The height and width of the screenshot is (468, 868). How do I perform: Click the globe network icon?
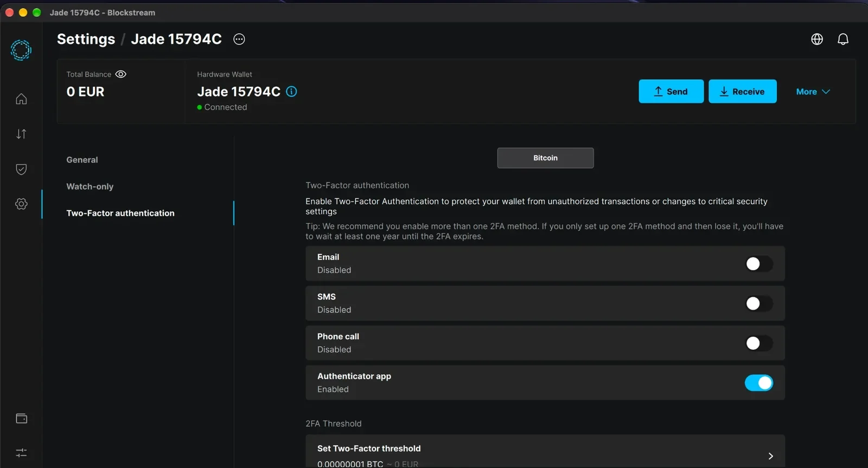[817, 39]
